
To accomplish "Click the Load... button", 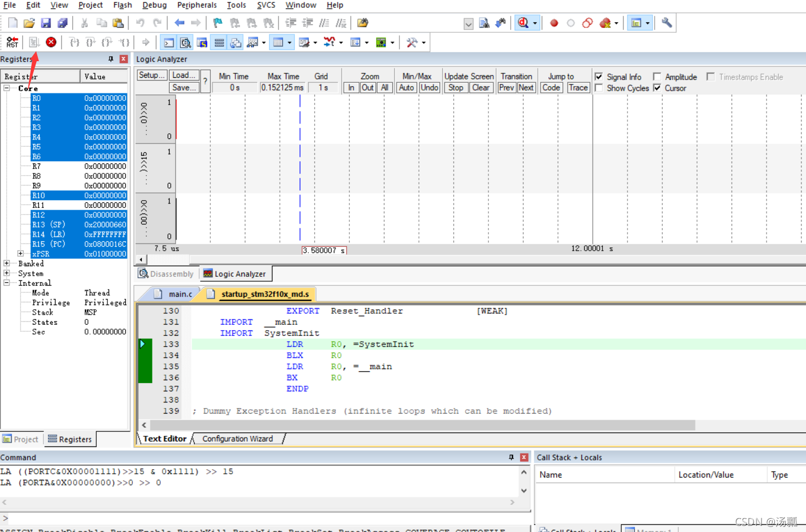I will point(184,75).
